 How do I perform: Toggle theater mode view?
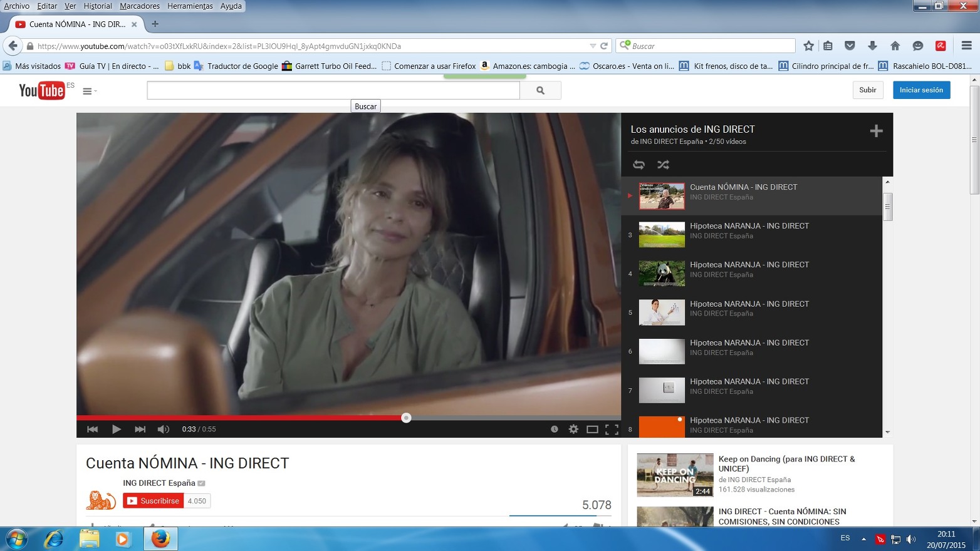tap(592, 429)
